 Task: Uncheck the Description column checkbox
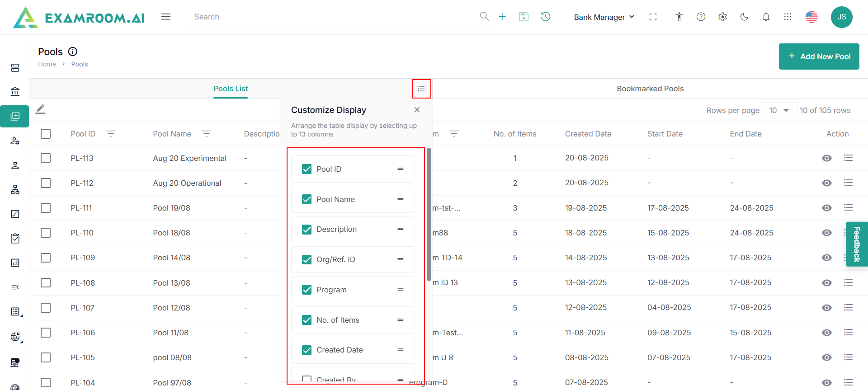pyautogui.click(x=307, y=230)
